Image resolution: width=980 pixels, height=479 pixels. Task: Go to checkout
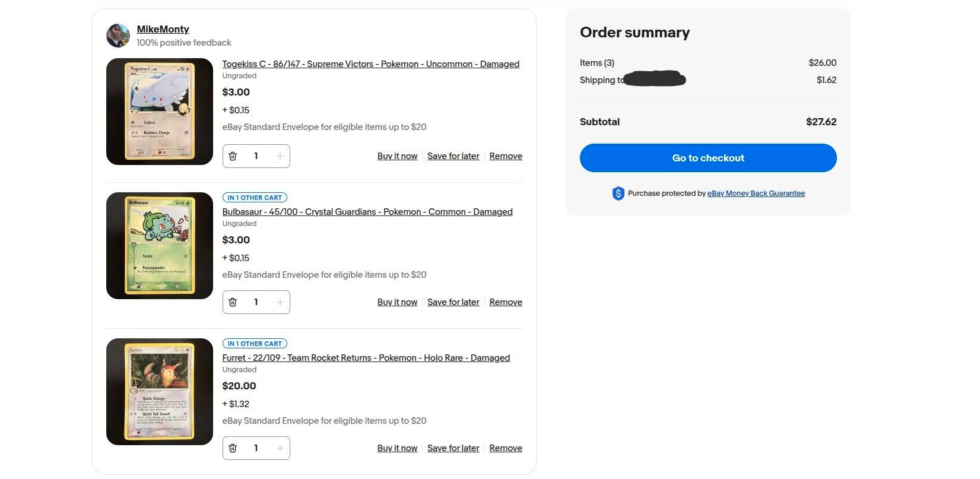point(708,158)
